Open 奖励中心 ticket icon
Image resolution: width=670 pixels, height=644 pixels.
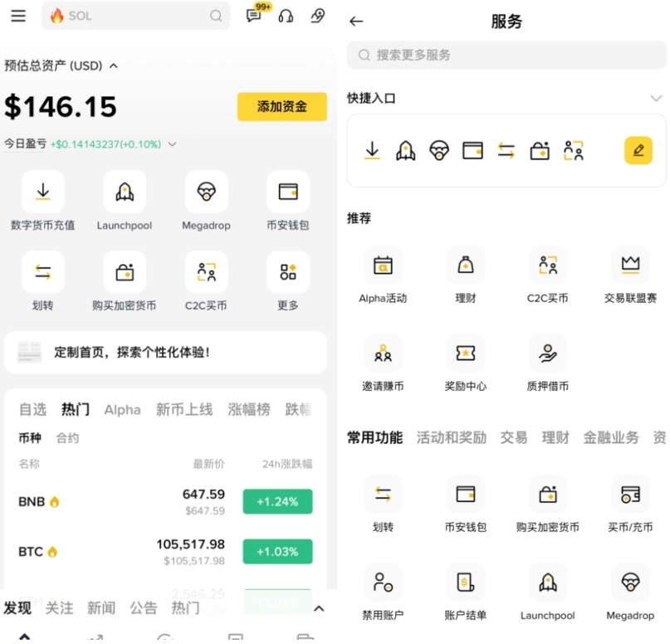465,354
